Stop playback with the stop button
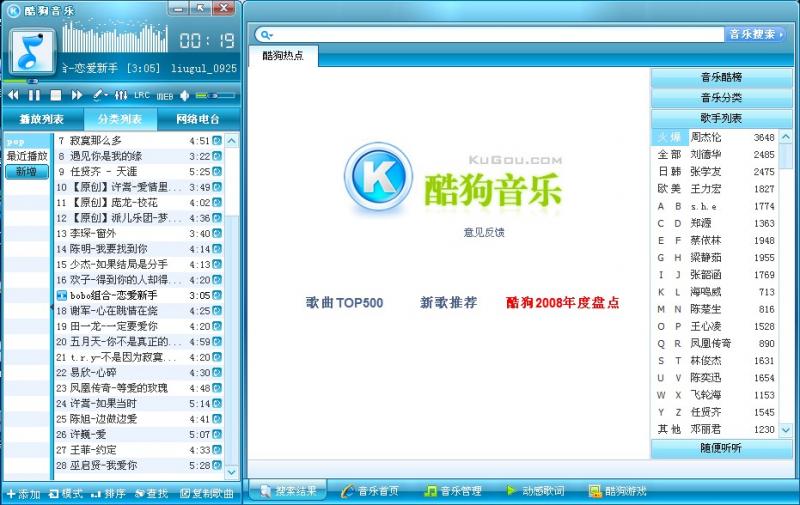The image size is (800, 505). coord(56,95)
